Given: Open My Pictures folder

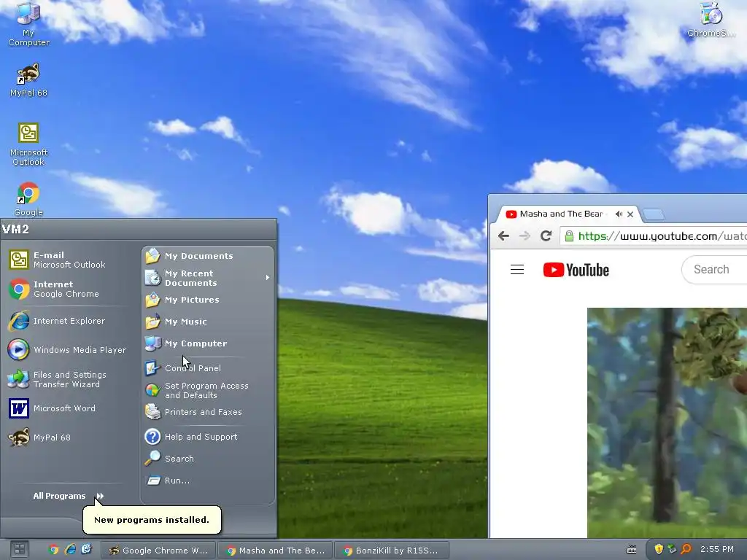Looking at the screenshot, I should pos(207,300).
